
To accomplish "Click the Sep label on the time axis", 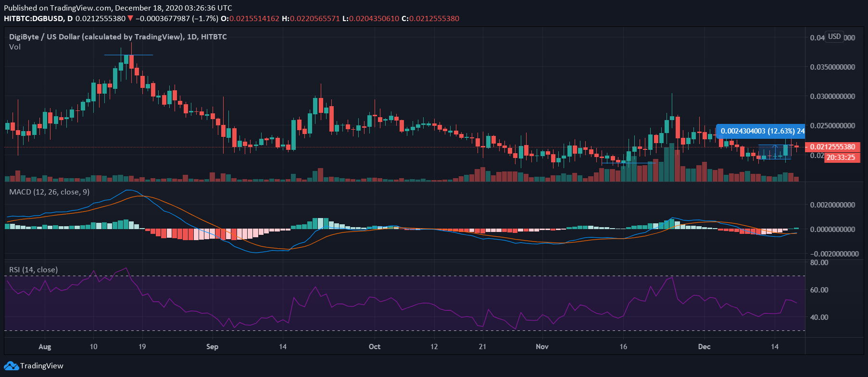I will pos(212,346).
